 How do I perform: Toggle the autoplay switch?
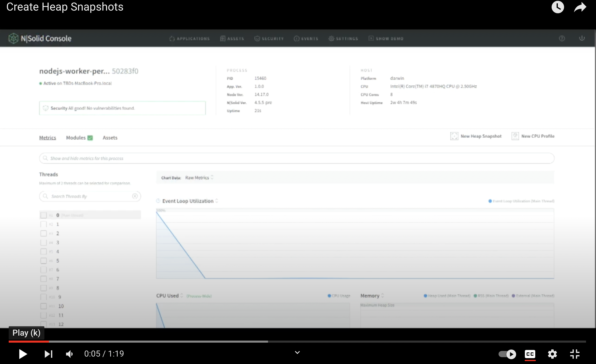pyautogui.click(x=507, y=354)
